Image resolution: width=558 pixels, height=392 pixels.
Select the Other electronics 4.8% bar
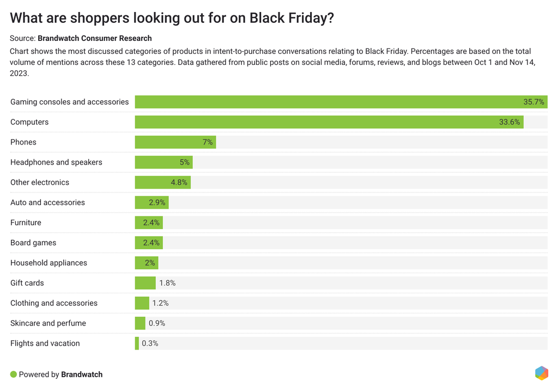[162, 183]
